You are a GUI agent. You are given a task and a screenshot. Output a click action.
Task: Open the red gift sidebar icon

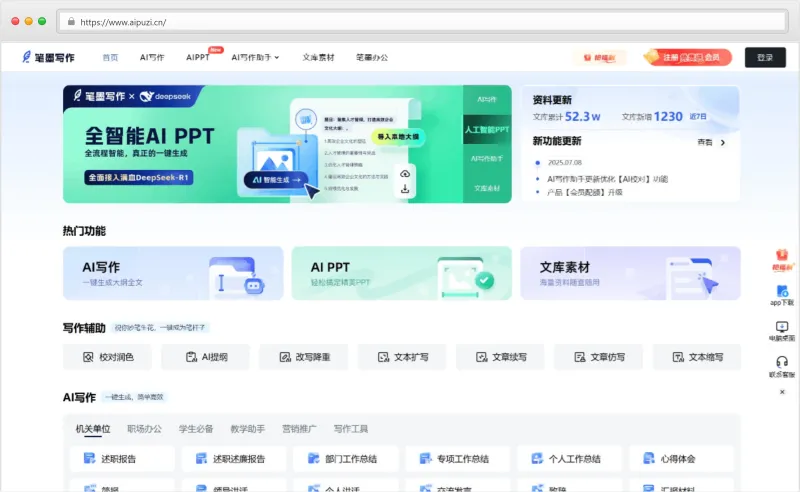pyautogui.click(x=782, y=255)
